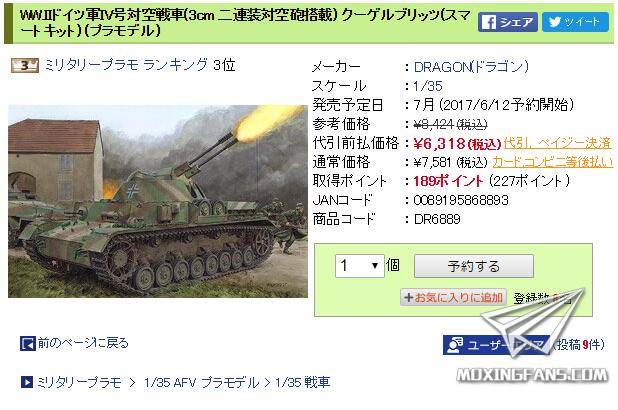This screenshot has height=410, width=618.
Task: Click the Twitter bird tweet icon
Action: 555,22
